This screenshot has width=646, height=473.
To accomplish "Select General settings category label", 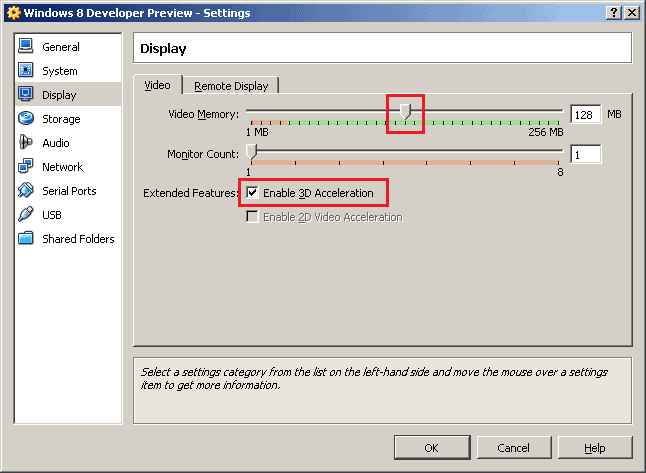I will click(61, 47).
